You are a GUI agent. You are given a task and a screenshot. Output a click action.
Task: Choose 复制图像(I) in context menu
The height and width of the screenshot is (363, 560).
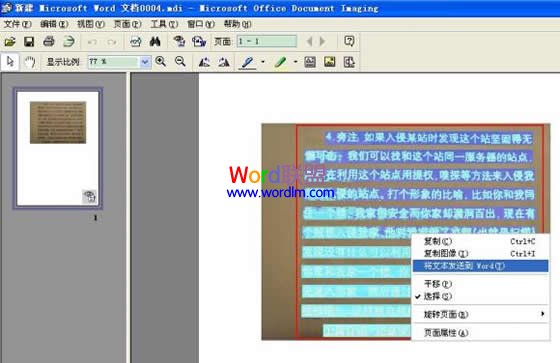click(480, 254)
